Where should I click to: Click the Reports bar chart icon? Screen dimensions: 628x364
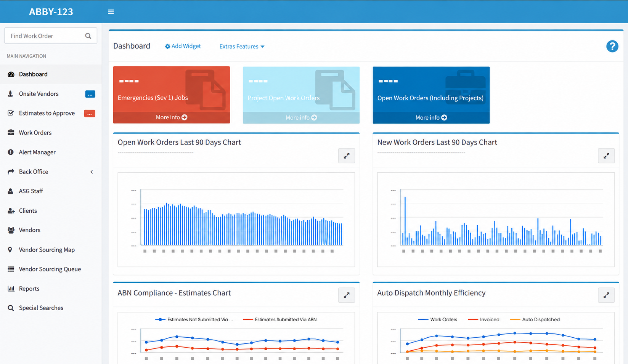tap(11, 289)
